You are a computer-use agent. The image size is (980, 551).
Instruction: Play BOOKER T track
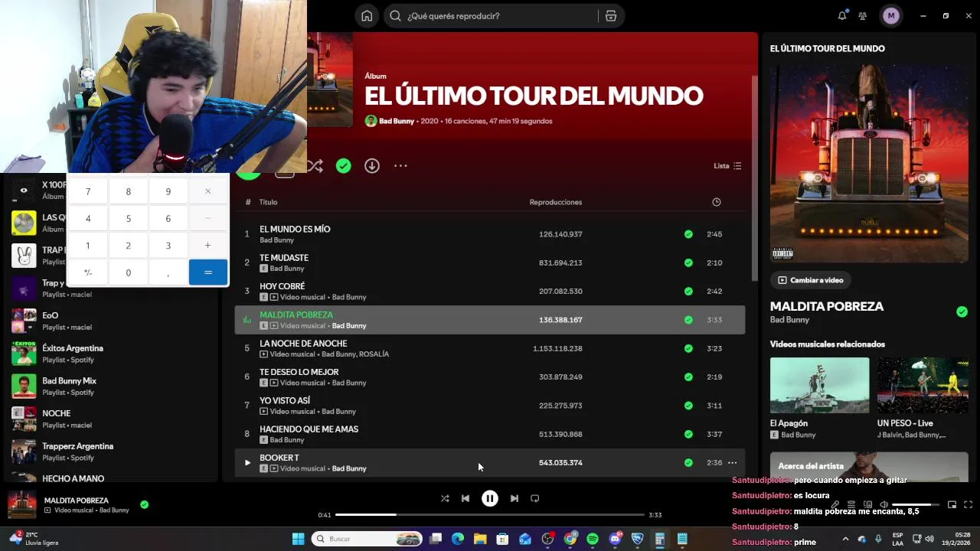247,463
